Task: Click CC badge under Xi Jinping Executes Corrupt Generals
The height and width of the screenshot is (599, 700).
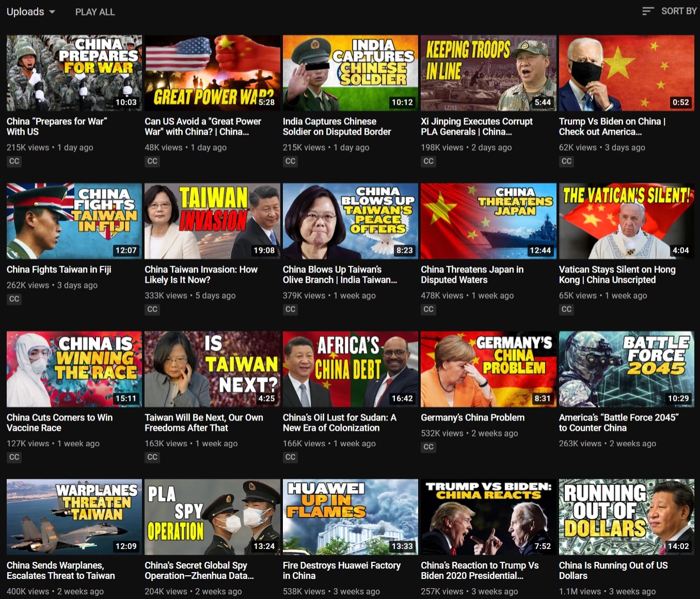Action: point(428,161)
